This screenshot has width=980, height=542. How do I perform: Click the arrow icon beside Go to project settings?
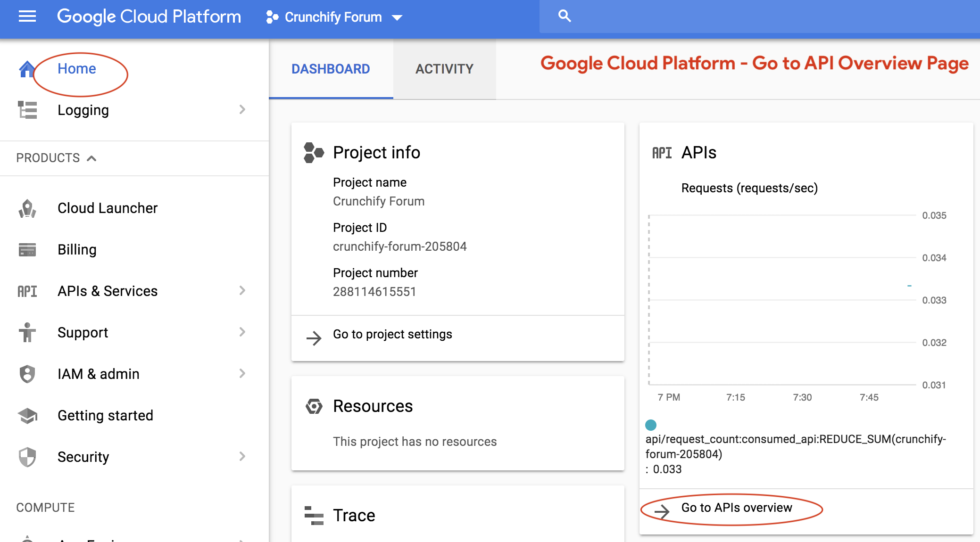[x=314, y=337]
